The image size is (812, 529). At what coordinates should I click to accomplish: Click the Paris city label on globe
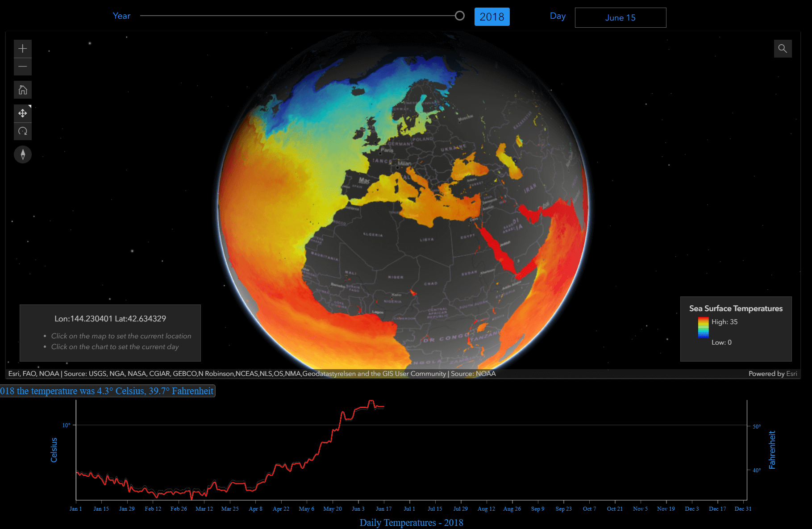tap(387, 150)
